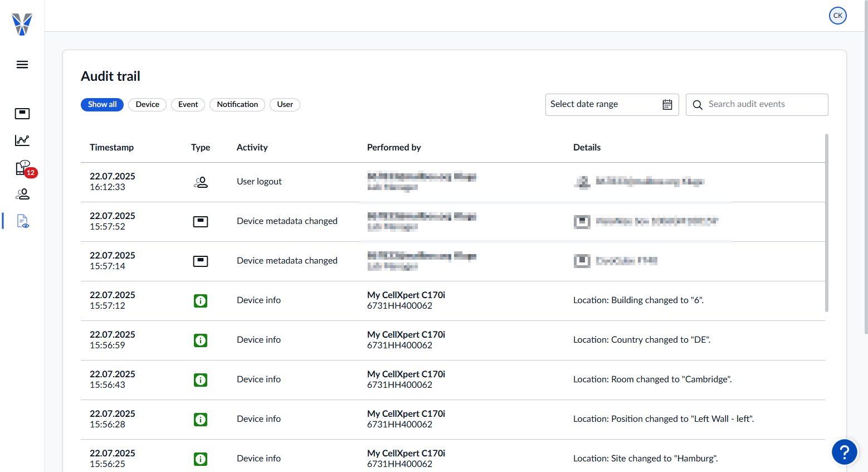868x472 pixels.
Task: Toggle the Device filter pill
Action: pos(147,104)
